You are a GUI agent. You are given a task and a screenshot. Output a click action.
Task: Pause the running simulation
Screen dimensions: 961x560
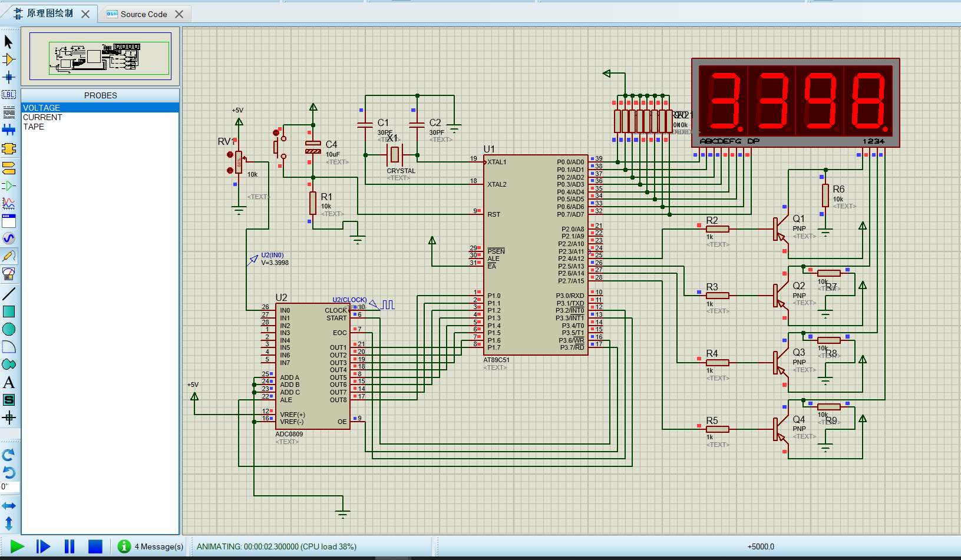point(69,546)
